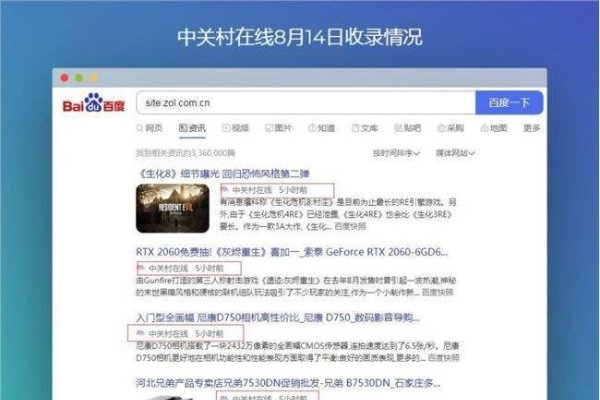
Task: Open the 视频 tab
Action: coord(236,128)
